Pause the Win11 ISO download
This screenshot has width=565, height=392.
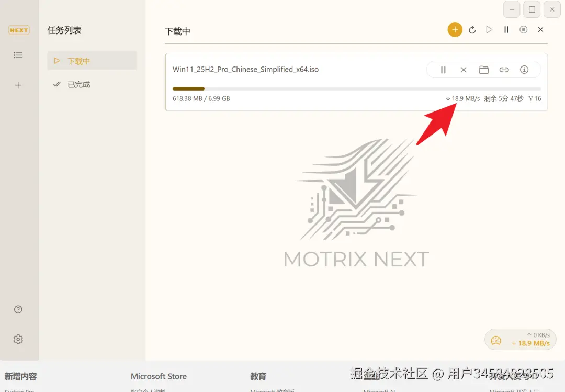click(443, 70)
